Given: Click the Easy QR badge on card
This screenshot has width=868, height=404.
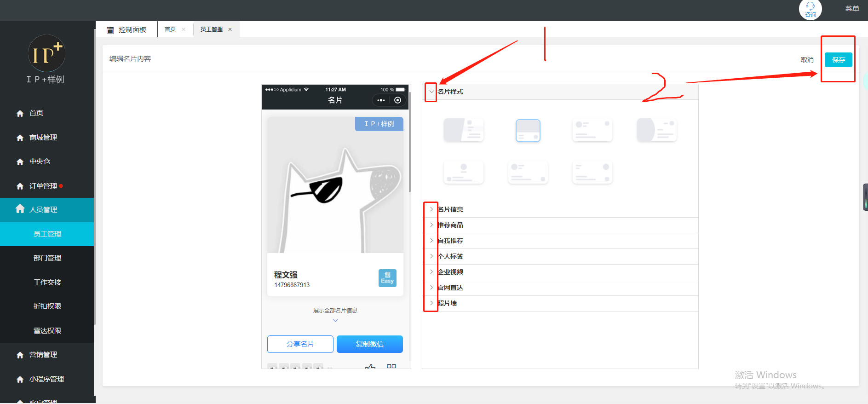Looking at the screenshot, I should coord(387,278).
